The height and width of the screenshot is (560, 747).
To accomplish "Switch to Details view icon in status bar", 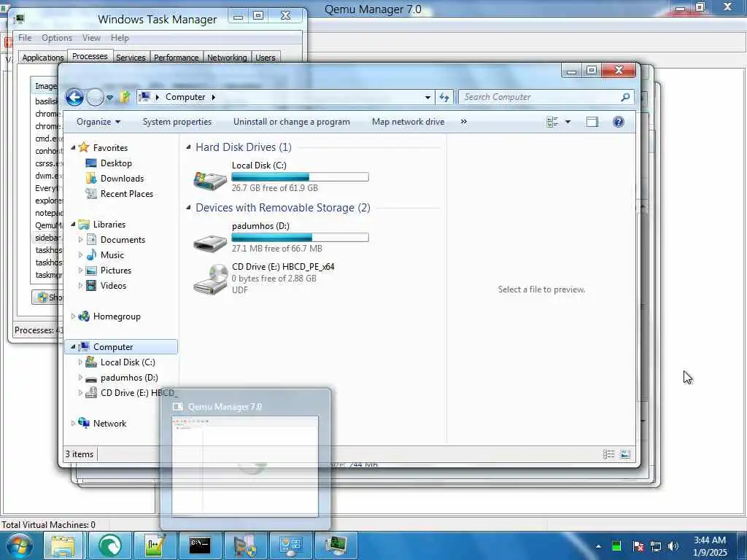I will click(609, 454).
